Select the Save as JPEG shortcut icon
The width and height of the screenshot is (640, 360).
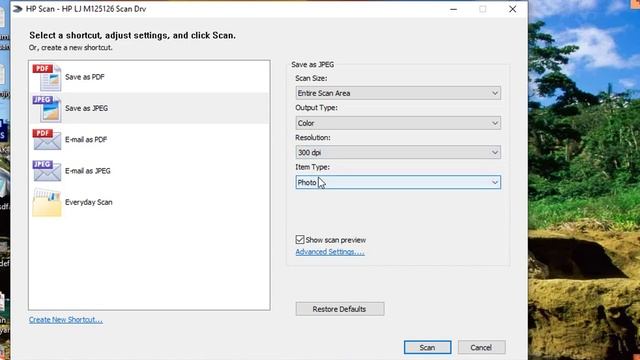click(x=47, y=109)
